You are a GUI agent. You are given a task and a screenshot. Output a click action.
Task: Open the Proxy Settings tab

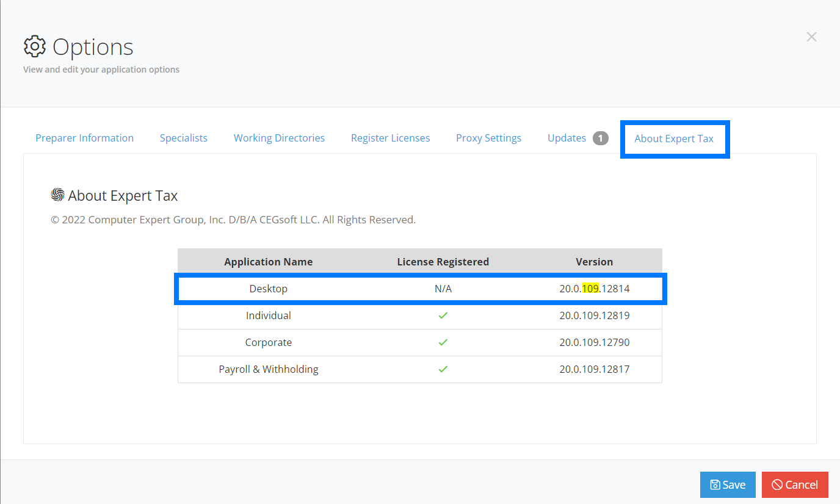click(488, 138)
